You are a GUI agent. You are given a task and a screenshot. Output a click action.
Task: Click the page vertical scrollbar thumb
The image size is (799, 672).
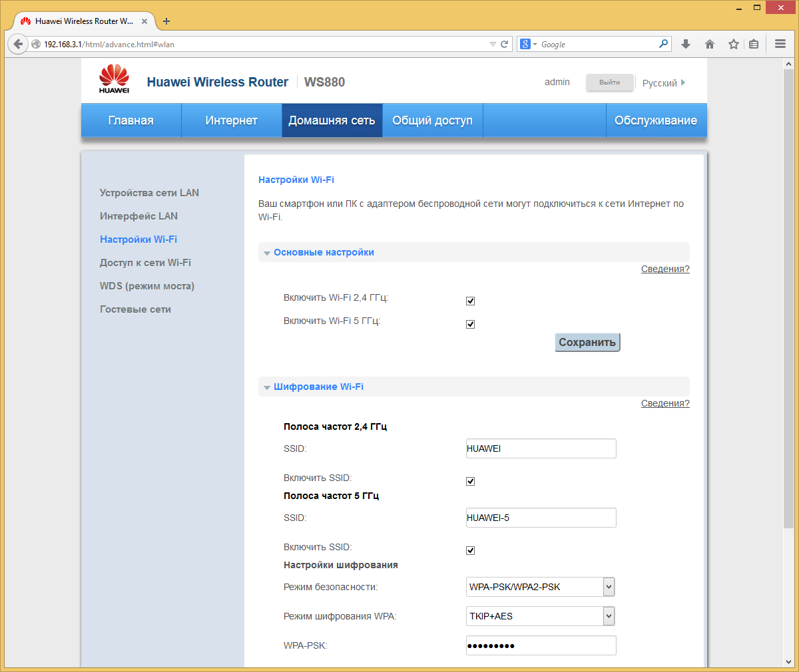click(789, 298)
